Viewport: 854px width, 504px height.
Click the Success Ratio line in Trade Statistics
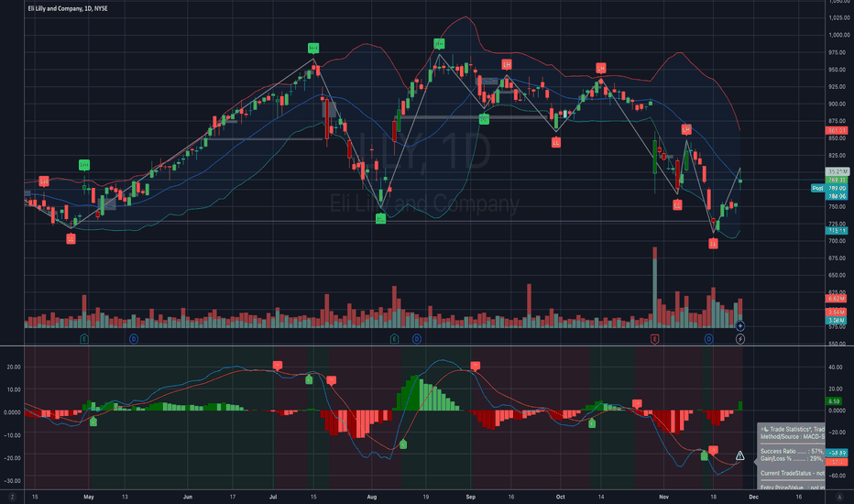pos(793,451)
